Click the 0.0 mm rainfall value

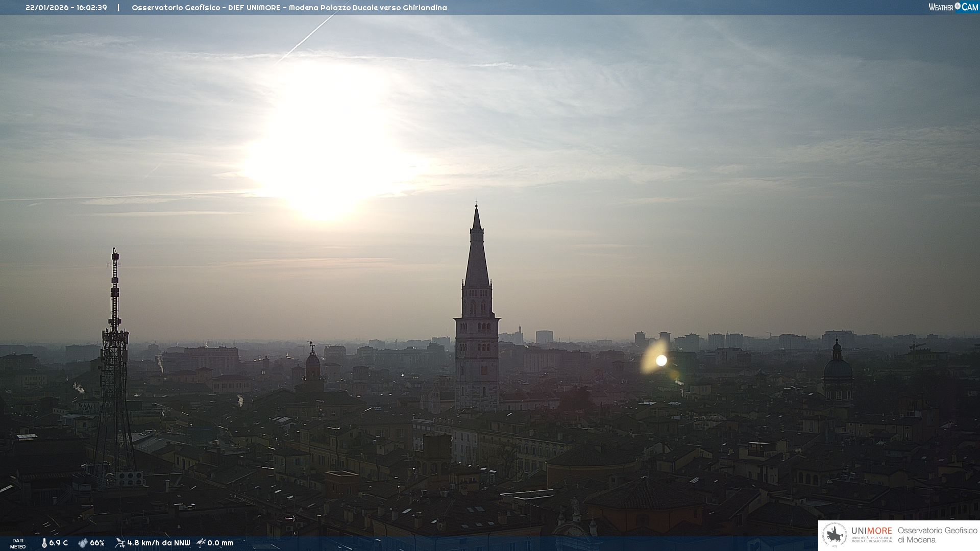click(220, 543)
